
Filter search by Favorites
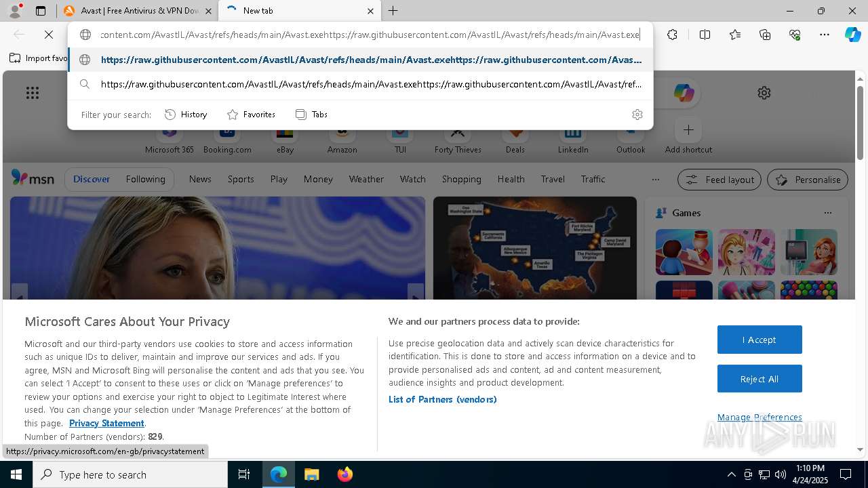click(251, 115)
